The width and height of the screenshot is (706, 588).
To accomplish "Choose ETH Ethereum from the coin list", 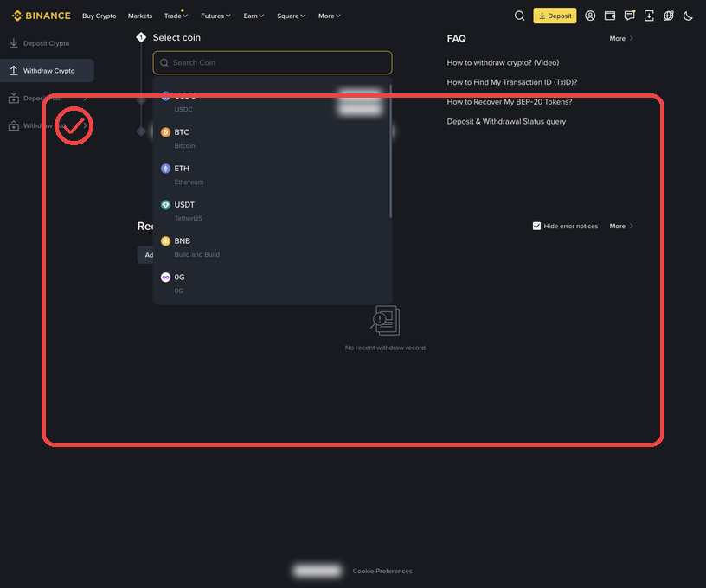I will point(272,175).
